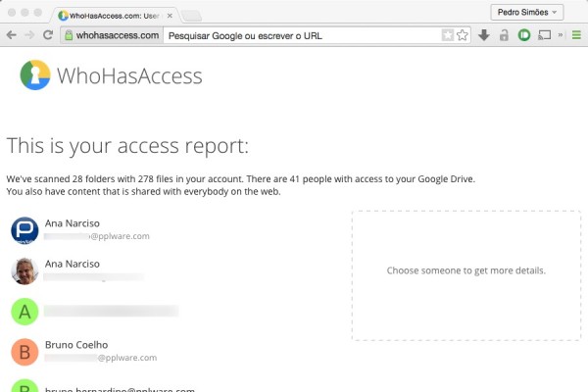
Task: Click the cast screen icon
Action: (x=544, y=35)
